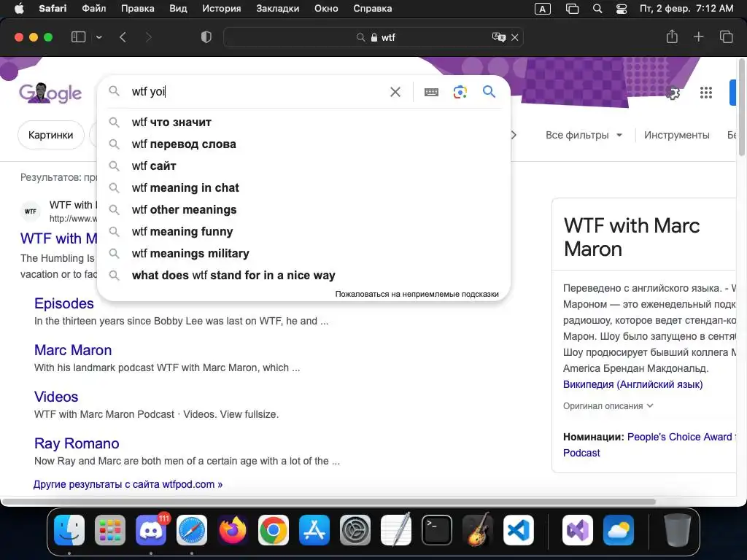Open the Файл menu
The height and width of the screenshot is (560, 747).
94,9
